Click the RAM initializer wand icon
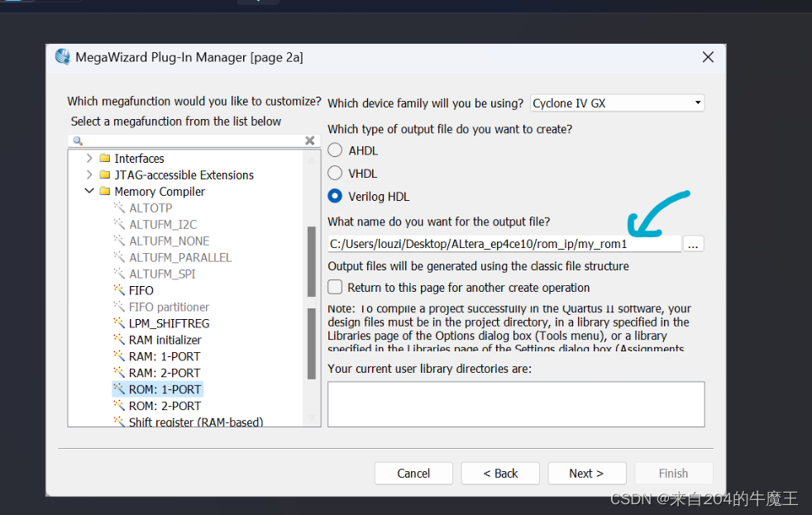 pos(119,340)
